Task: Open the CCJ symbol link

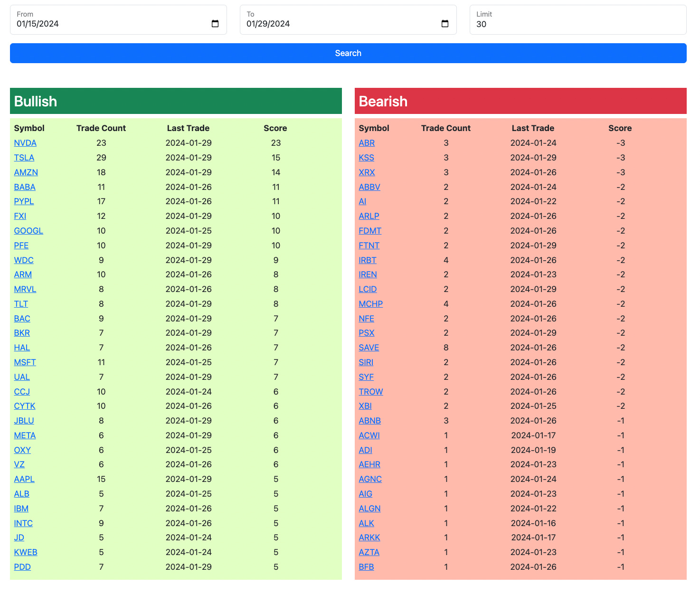Action: point(22,392)
